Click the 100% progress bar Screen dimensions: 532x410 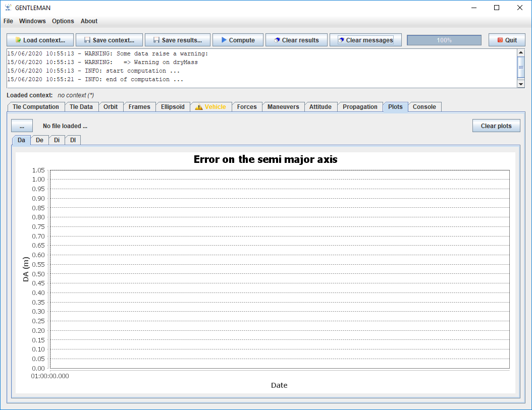point(444,40)
